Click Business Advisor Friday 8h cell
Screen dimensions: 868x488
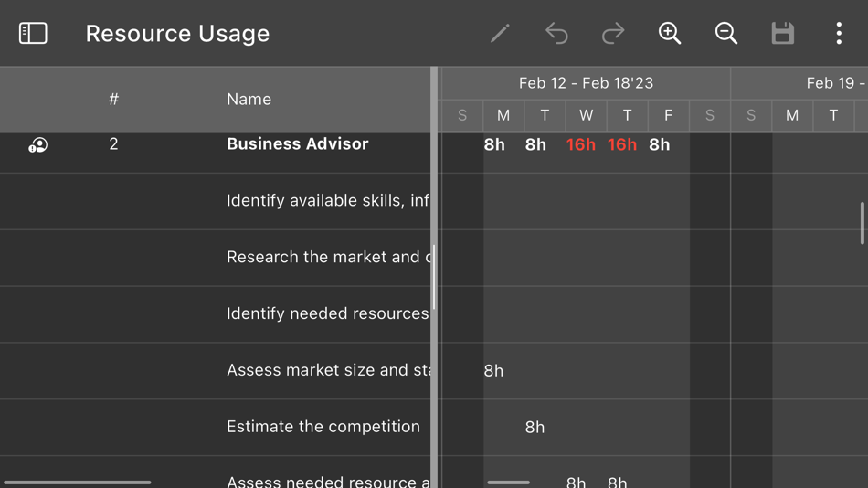click(x=660, y=144)
